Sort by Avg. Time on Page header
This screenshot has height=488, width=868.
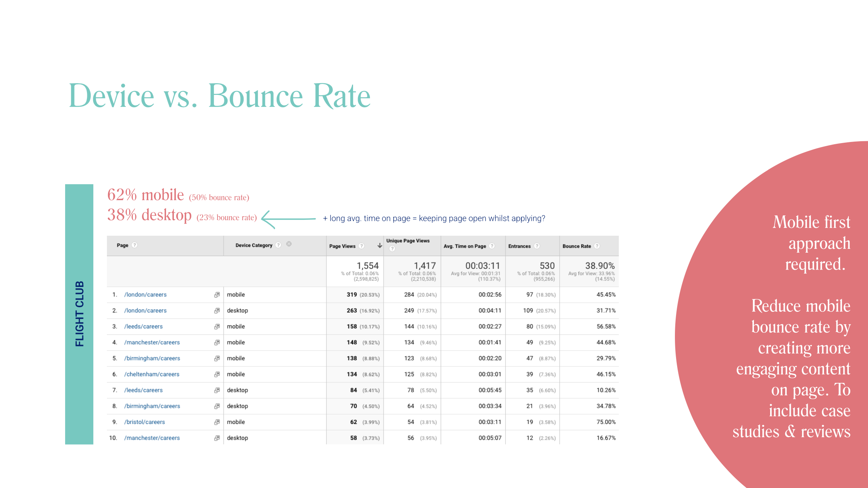[x=465, y=246]
